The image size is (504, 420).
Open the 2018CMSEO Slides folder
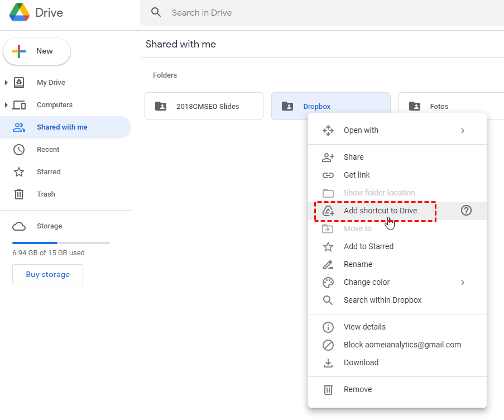point(204,106)
